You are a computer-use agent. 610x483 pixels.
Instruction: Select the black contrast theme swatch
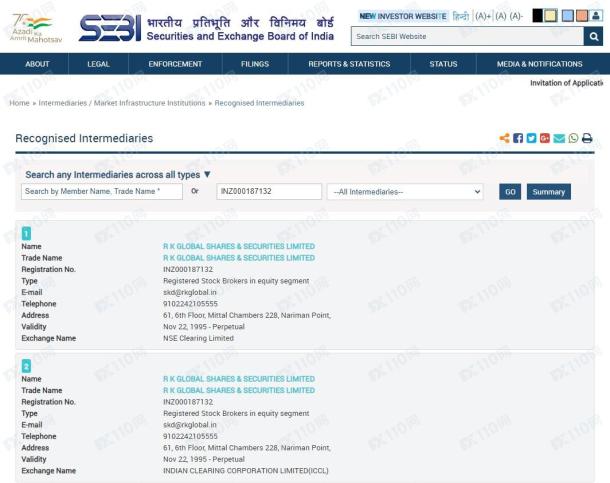[537, 16]
